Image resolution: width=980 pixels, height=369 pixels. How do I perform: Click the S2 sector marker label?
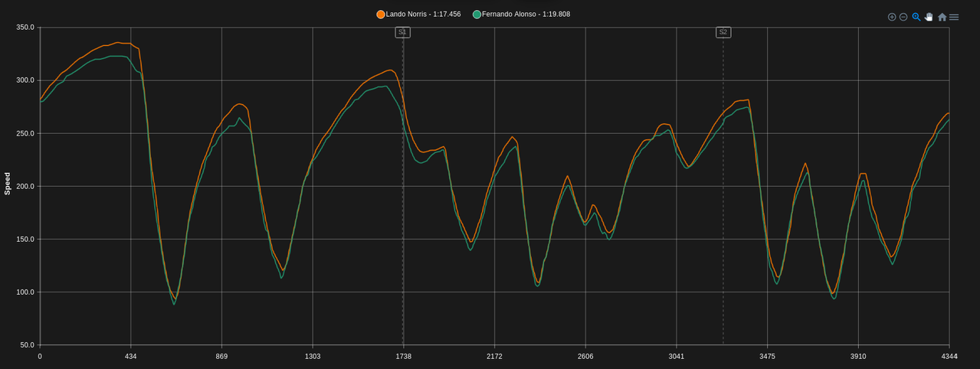pos(723,32)
